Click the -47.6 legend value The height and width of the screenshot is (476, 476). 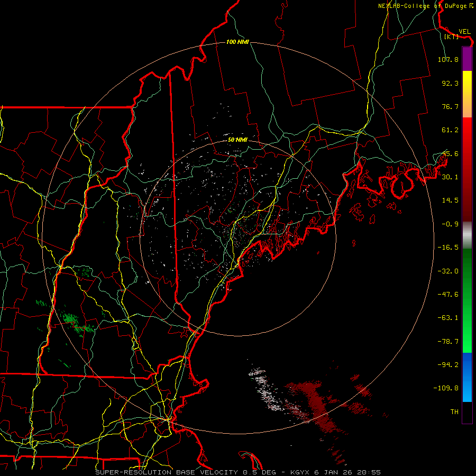point(448,295)
